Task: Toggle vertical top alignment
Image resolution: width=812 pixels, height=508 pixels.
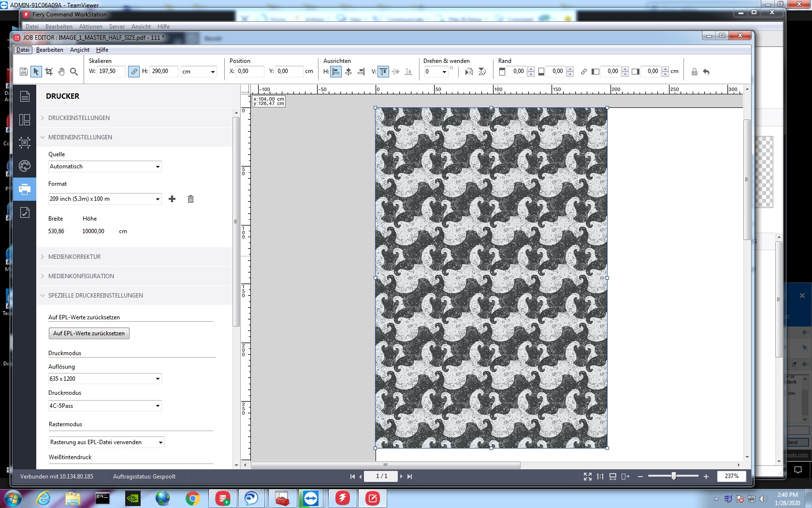Action: point(383,72)
